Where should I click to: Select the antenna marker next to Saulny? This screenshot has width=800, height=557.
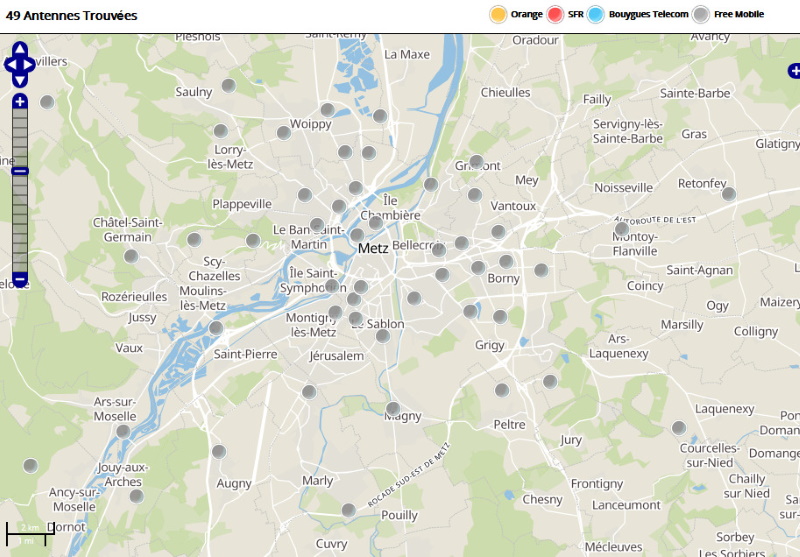[x=229, y=86]
